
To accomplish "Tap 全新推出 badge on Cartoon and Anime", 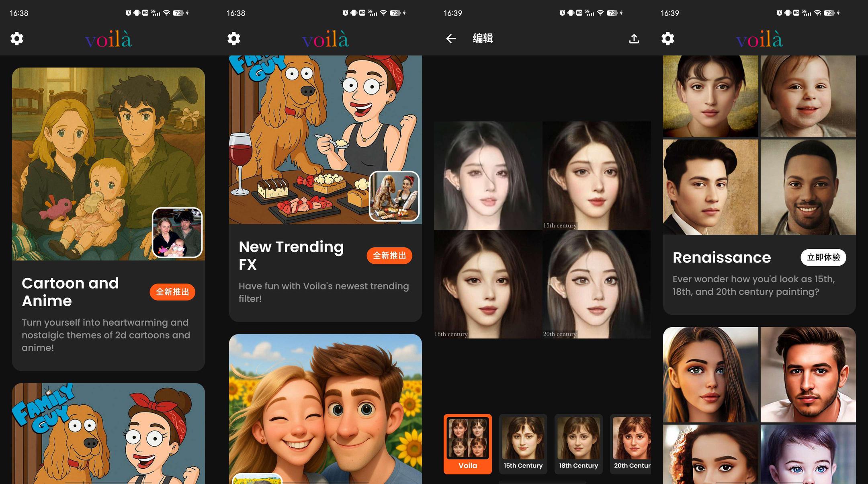I will point(172,292).
